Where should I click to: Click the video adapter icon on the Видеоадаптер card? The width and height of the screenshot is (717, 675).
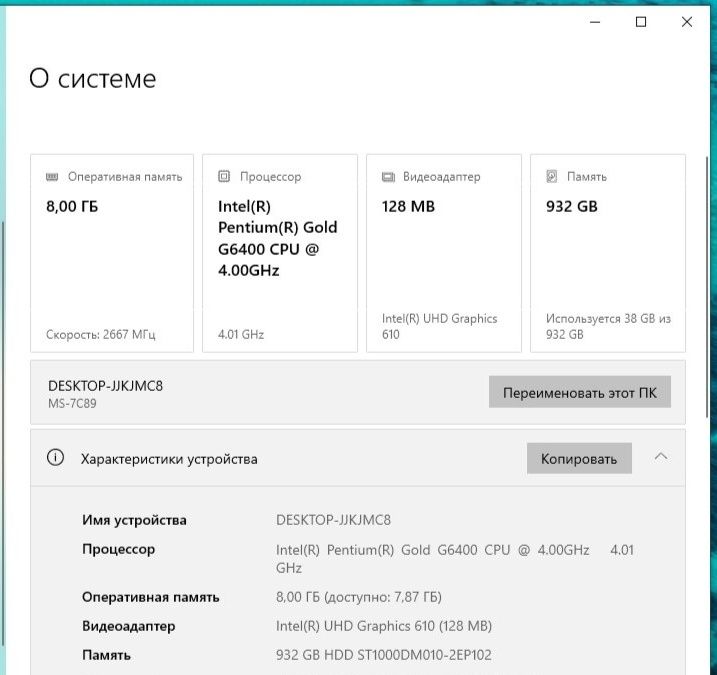(388, 177)
